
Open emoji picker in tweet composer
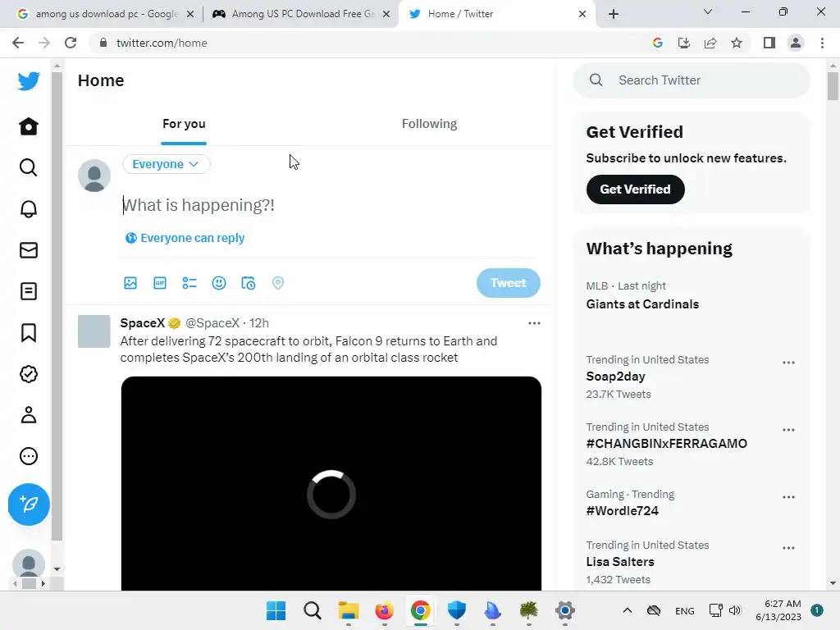pos(218,283)
